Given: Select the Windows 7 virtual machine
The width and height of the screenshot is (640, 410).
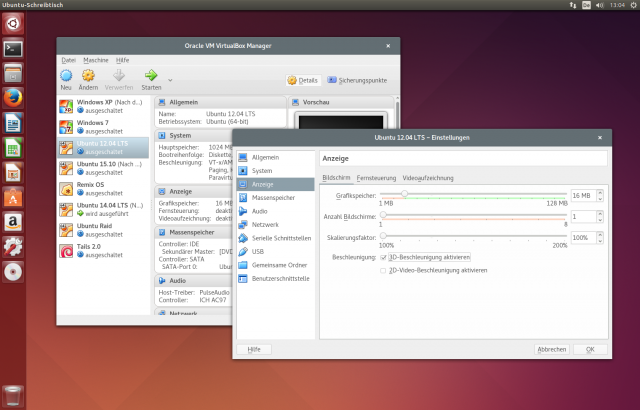Looking at the screenshot, I should click(x=103, y=127).
